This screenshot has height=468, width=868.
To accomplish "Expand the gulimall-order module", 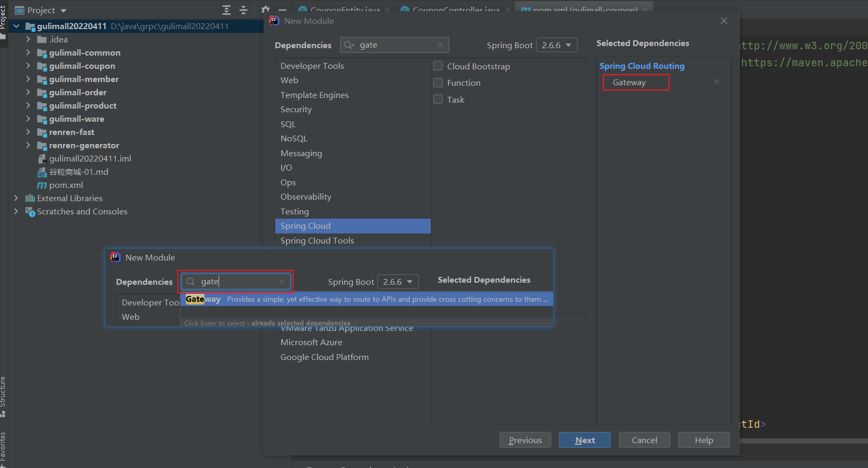I will [28, 92].
